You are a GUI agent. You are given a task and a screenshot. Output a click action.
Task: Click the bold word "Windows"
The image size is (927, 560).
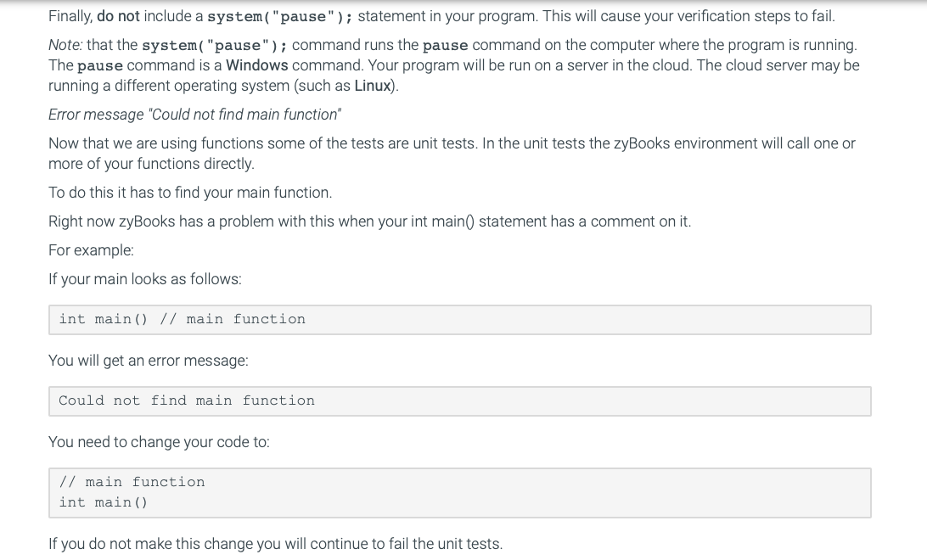257,65
